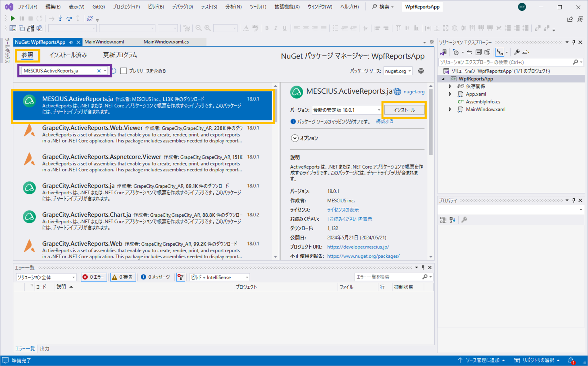Click the Install button for MESCIUS.ActiveReports.ja

point(404,110)
